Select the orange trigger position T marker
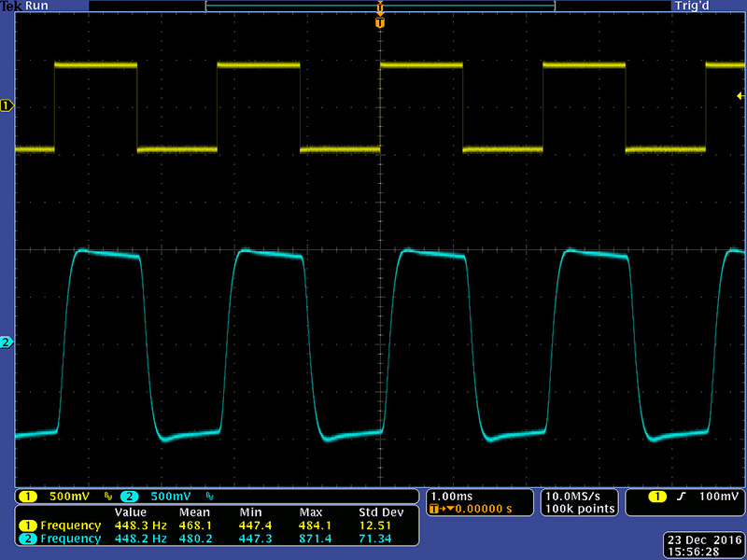Image resolution: width=747 pixels, height=560 pixels. (379, 21)
